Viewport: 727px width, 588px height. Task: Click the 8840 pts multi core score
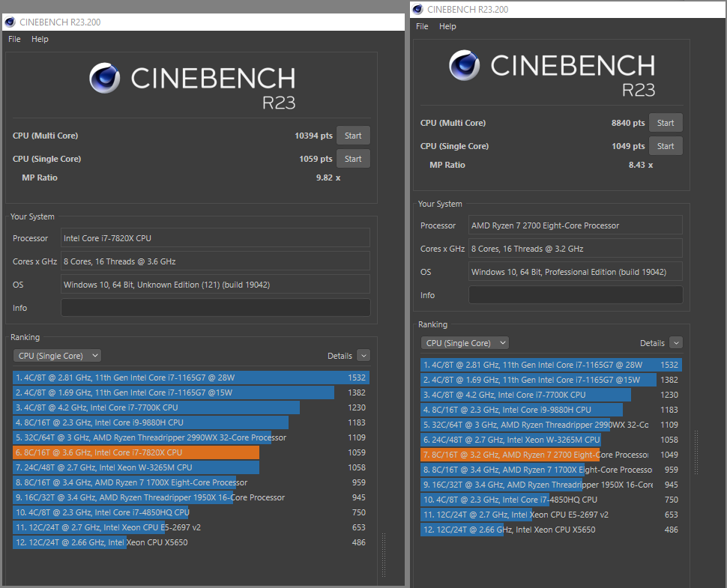point(628,123)
